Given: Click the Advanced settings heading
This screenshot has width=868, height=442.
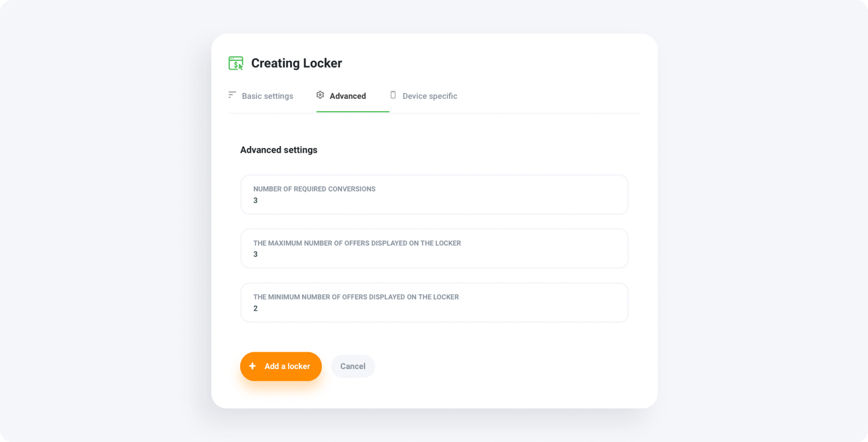Looking at the screenshot, I should pyautogui.click(x=278, y=150).
